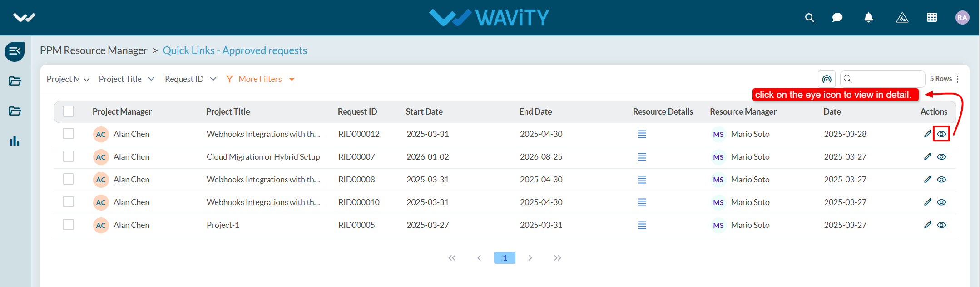
Task: Sort by Resource Manager column header
Action: coord(743,111)
